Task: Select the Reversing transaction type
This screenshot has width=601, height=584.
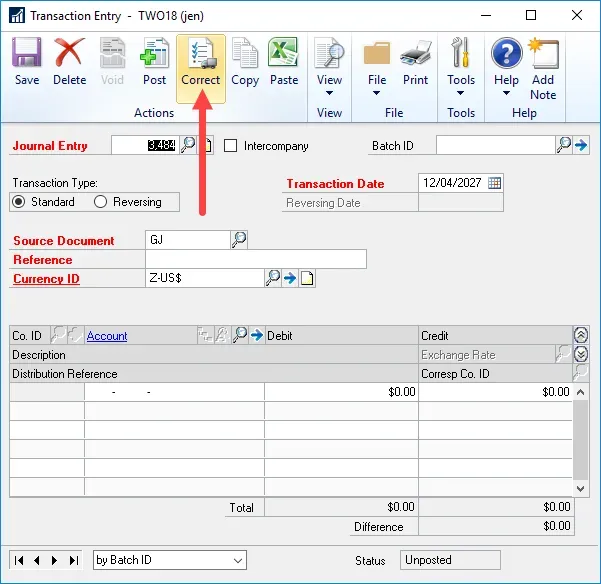Action: [100, 202]
